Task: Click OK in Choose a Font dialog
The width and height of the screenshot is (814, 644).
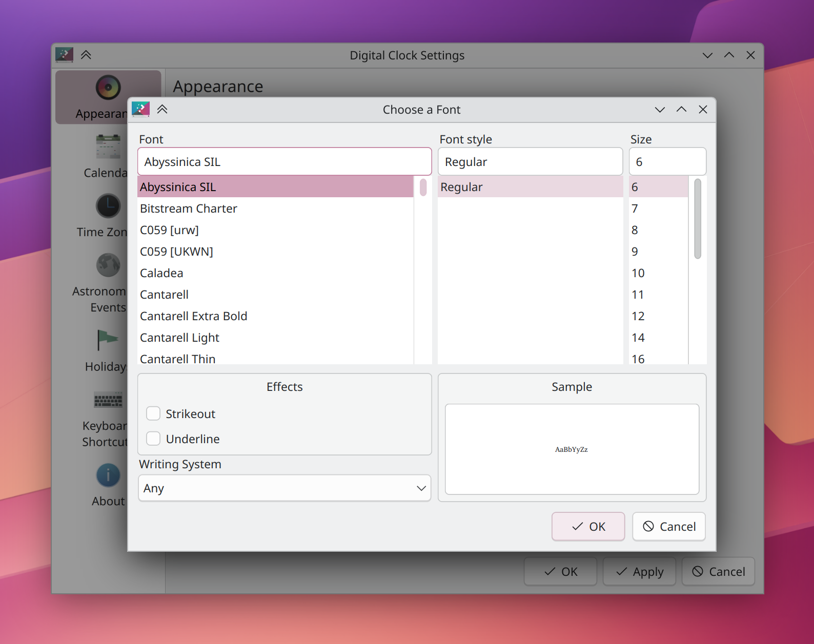Action: [x=588, y=527]
